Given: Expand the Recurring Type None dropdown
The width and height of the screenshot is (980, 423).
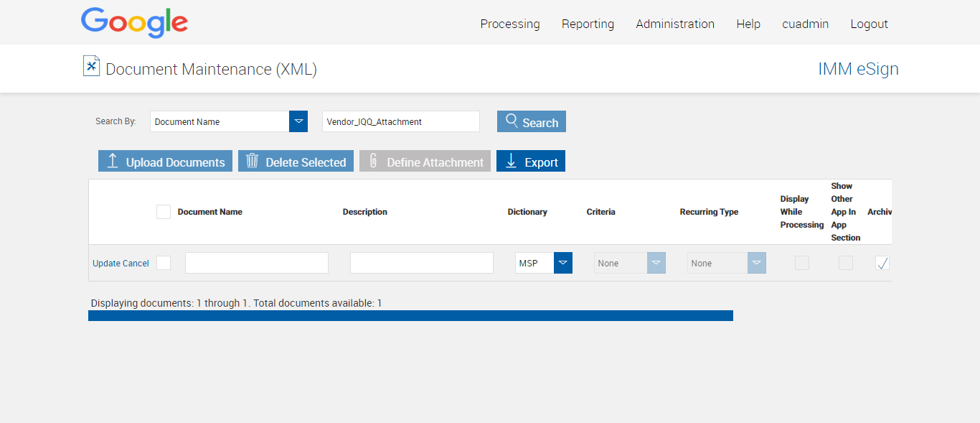Looking at the screenshot, I should 757,263.
